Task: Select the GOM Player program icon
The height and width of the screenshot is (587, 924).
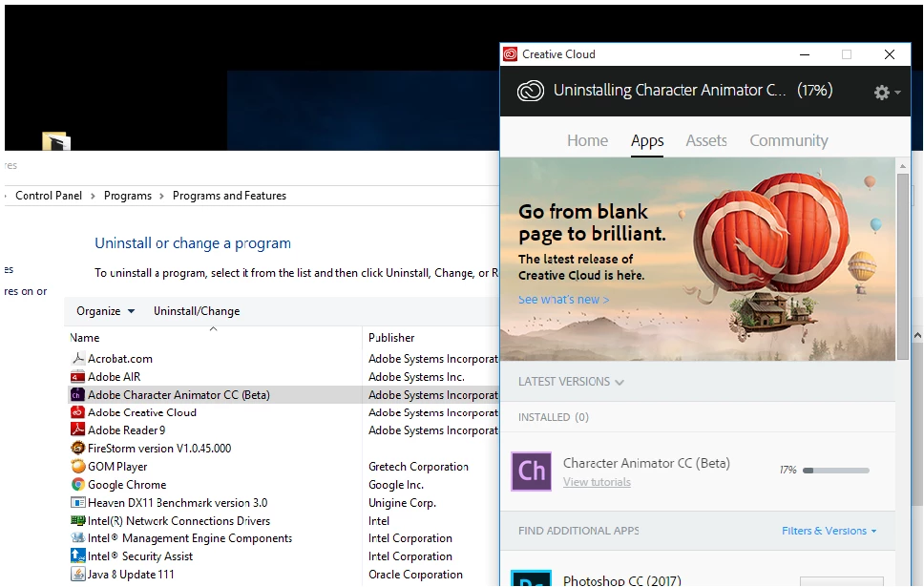Action: pos(77,466)
